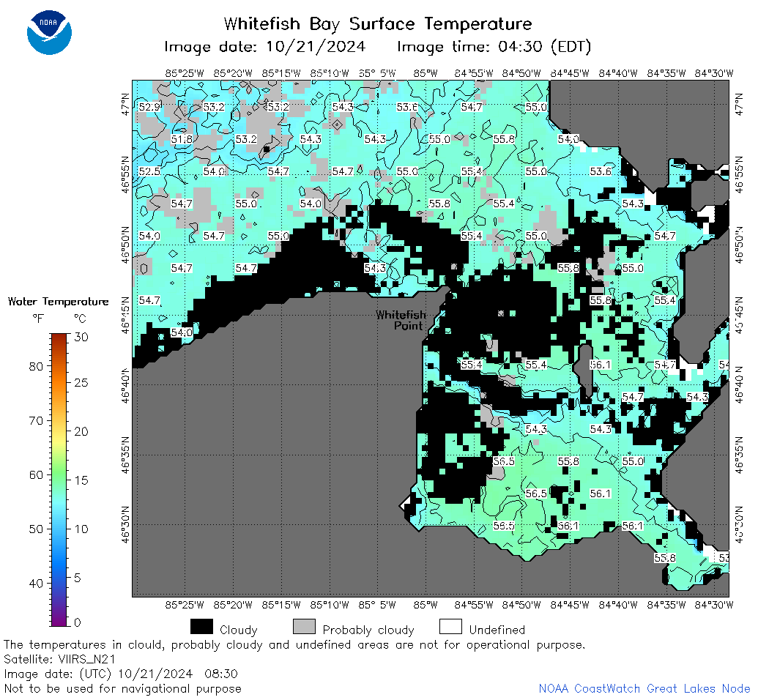This screenshot has height=700, width=758.
Task: Open the NOAA CoastWatch Great Lakes Node link
Action: click(x=644, y=688)
